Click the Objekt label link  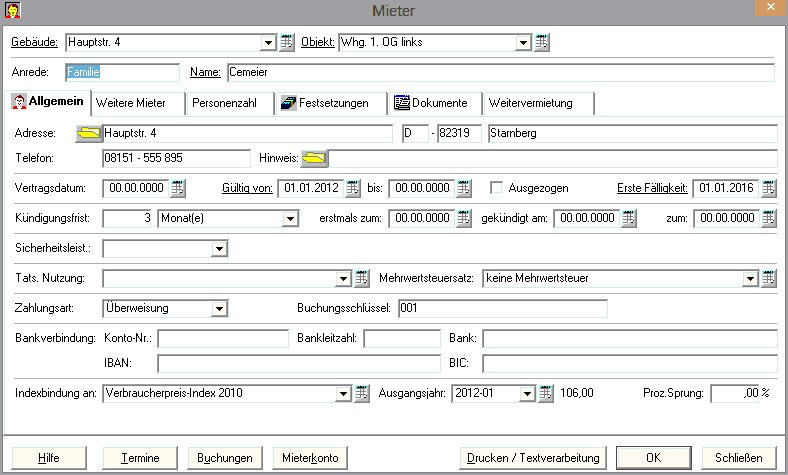tap(318, 42)
